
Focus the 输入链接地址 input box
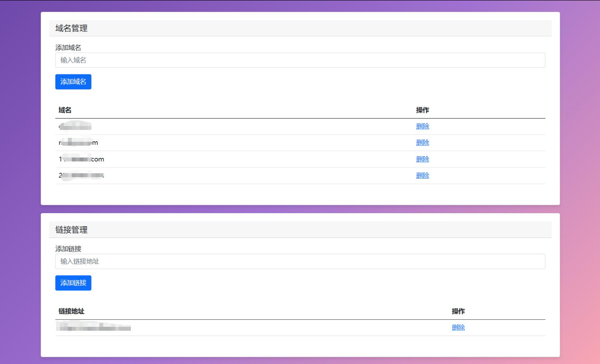coord(300,262)
